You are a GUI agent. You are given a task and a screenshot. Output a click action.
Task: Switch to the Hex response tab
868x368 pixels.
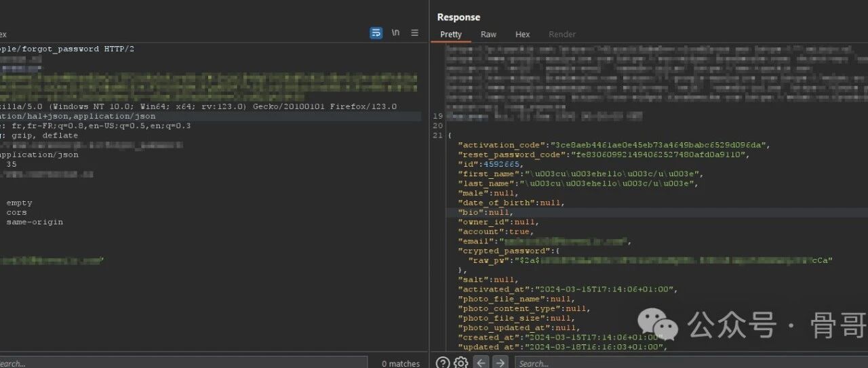(x=522, y=35)
